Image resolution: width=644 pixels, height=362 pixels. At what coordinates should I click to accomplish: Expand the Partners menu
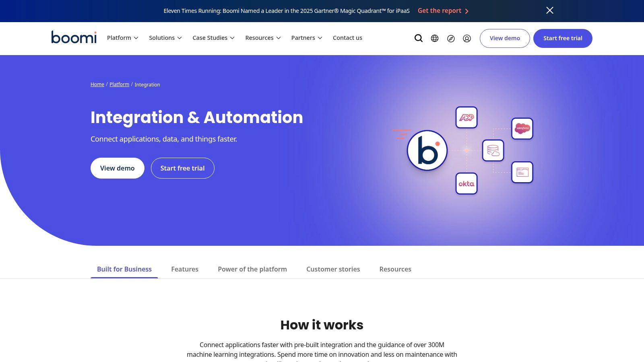(x=307, y=38)
